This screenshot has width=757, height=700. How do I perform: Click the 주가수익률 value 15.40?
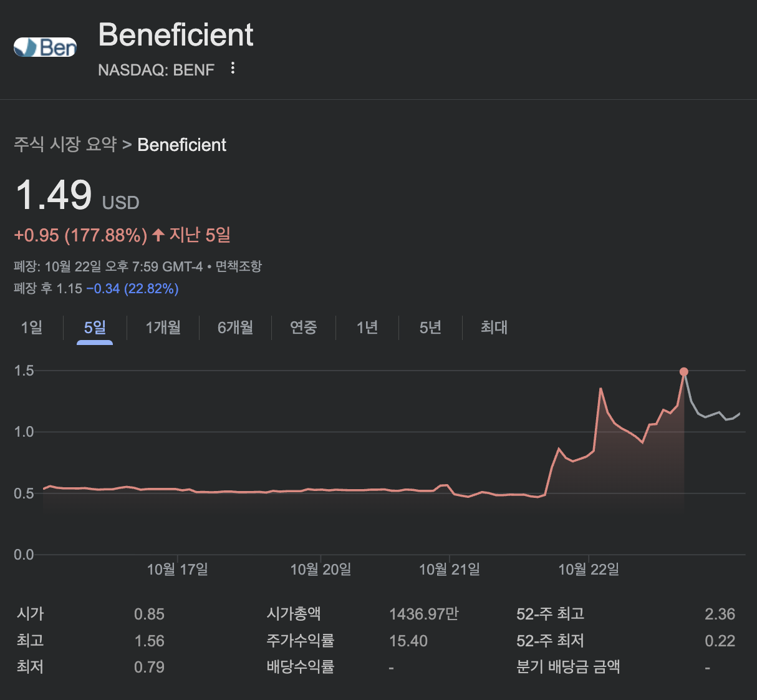click(x=408, y=641)
